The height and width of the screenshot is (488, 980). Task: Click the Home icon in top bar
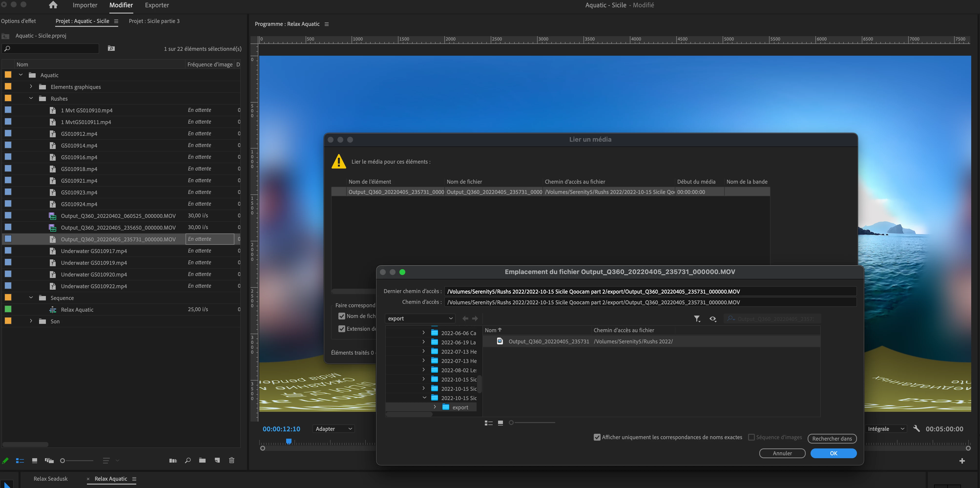[x=53, y=5]
